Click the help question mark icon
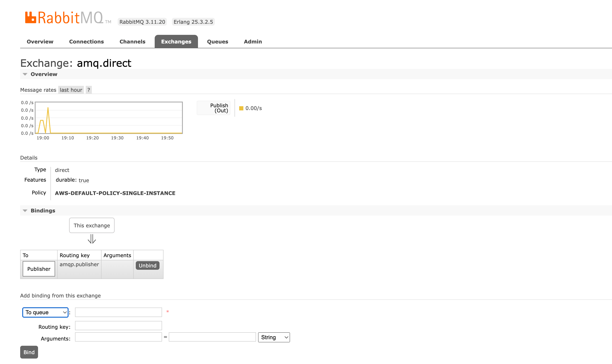The height and width of the screenshot is (364, 612). point(89,90)
